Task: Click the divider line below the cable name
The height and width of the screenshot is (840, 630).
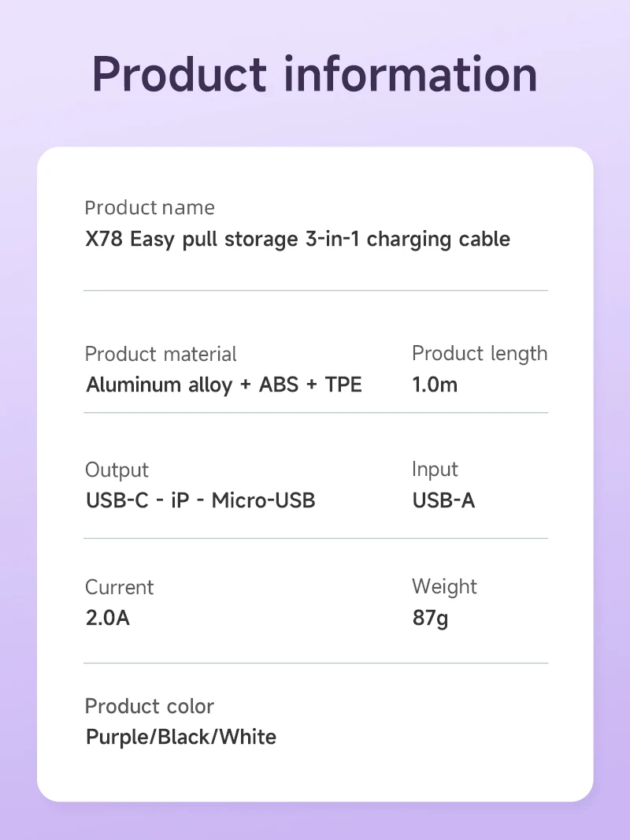Action: [315, 291]
